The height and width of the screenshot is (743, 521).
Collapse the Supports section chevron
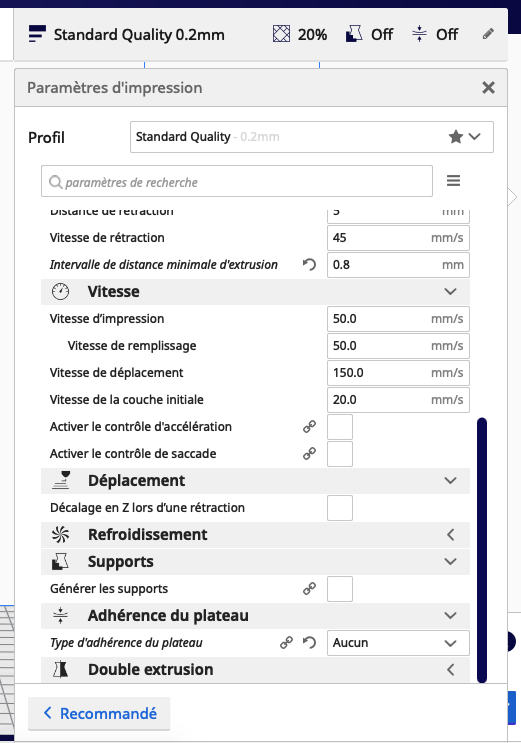tap(450, 562)
